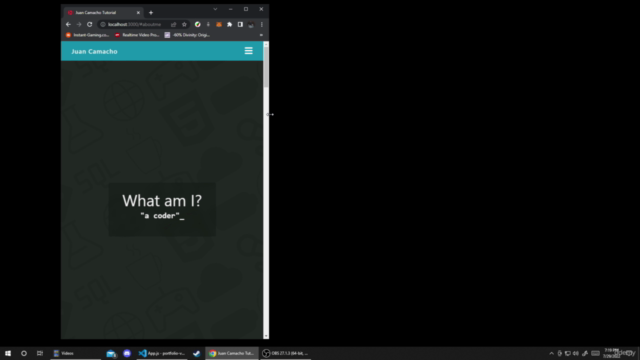The height and width of the screenshot is (360, 640).
Task: Close the Juan Camacho Tutorial tab
Action: click(138, 13)
